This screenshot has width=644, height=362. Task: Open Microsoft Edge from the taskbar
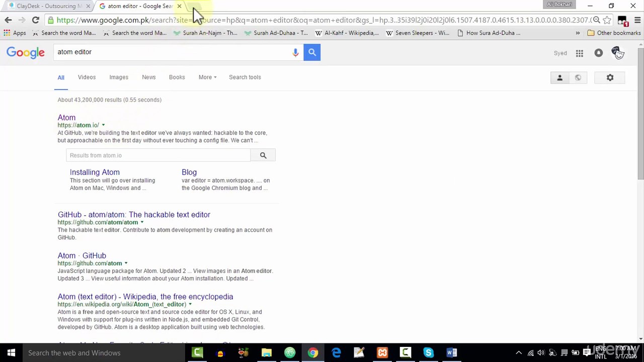336,352
